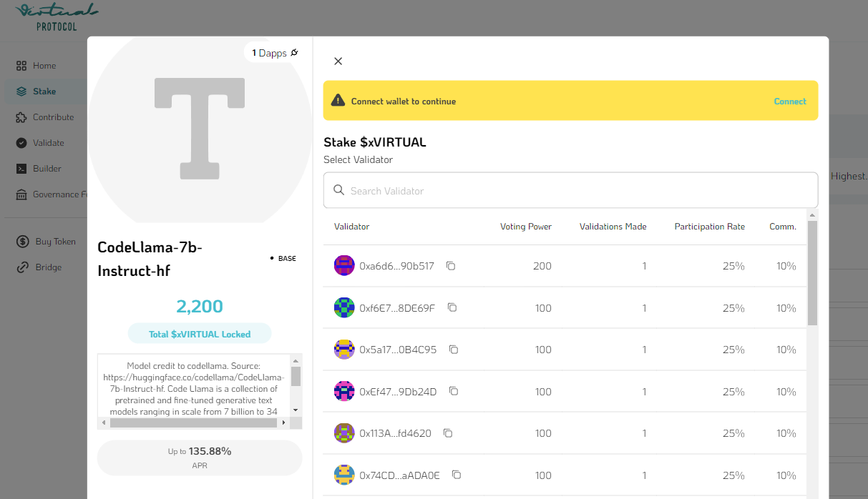Click the CodeLlama-7b-Instruct-hf title
Image resolution: width=868 pixels, height=499 pixels.
click(x=150, y=259)
